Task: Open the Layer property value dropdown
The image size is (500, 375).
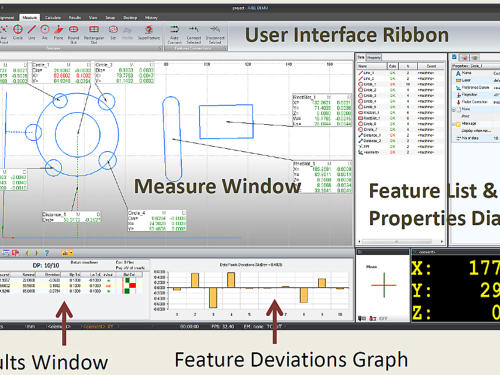Action: point(496,80)
